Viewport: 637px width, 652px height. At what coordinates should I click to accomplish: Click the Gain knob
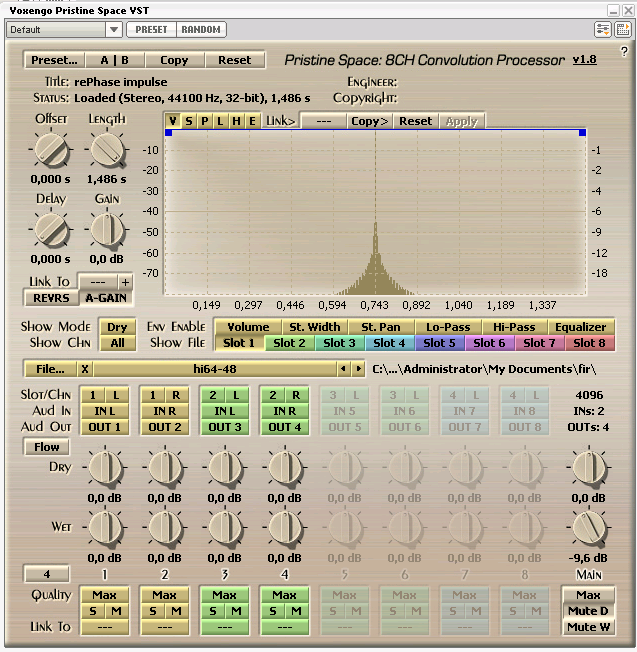(x=107, y=230)
